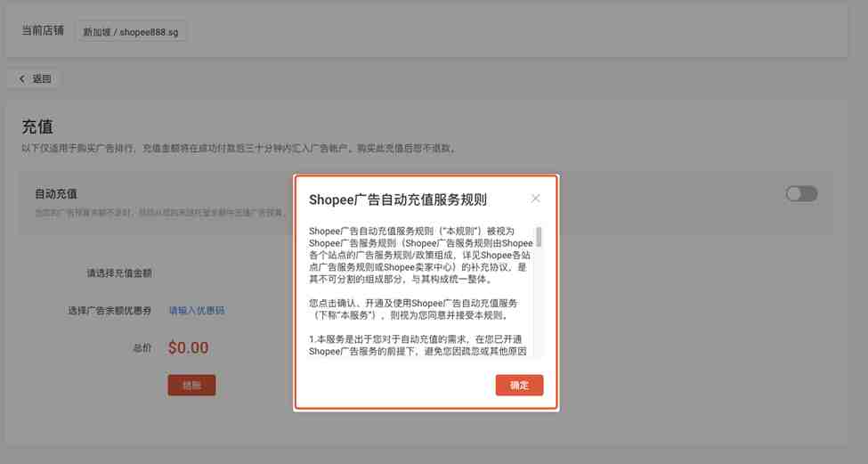Open the 新加坡 / shopee888.sg shop selector

pos(131,32)
